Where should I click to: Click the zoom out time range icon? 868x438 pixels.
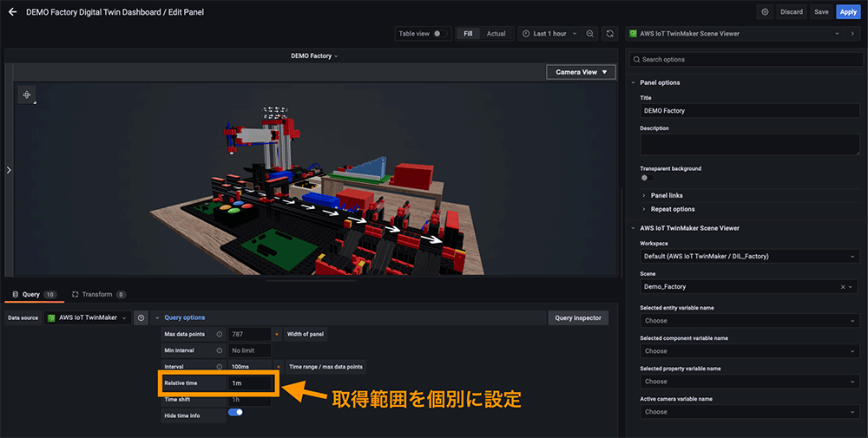(x=590, y=34)
